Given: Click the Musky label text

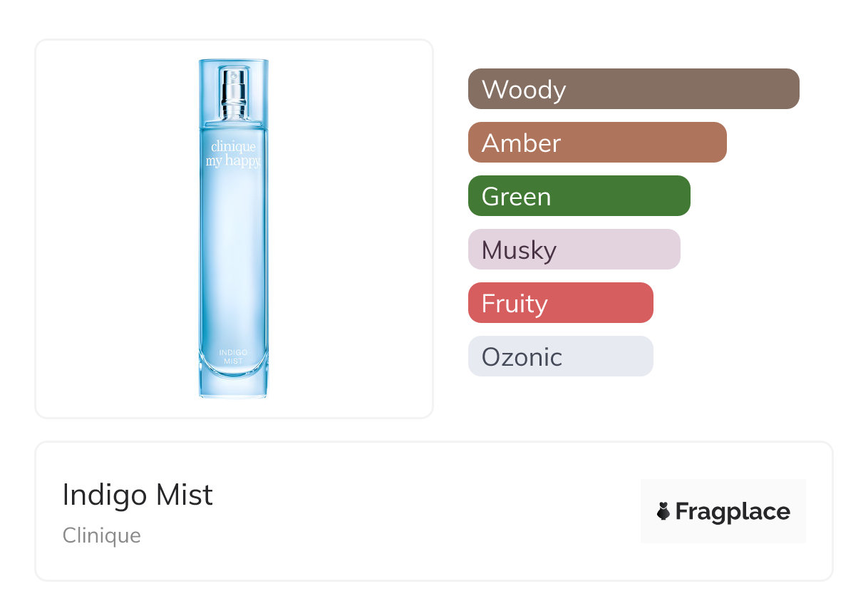Looking at the screenshot, I should click(x=520, y=251).
